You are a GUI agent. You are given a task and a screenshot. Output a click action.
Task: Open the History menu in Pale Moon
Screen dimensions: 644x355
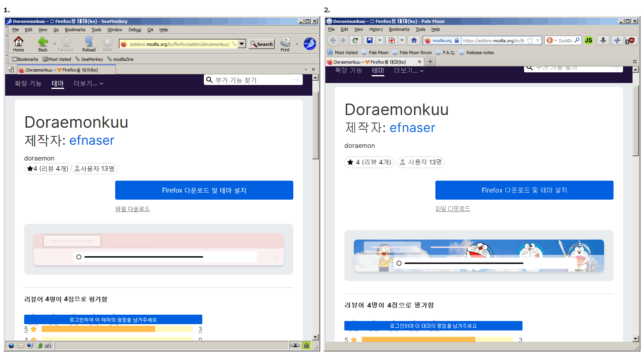tap(376, 29)
